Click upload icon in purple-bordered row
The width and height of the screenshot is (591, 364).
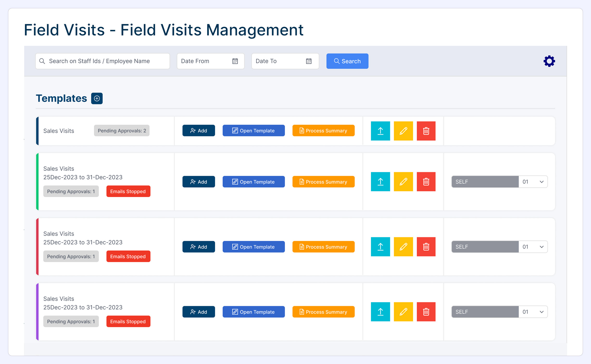click(380, 312)
